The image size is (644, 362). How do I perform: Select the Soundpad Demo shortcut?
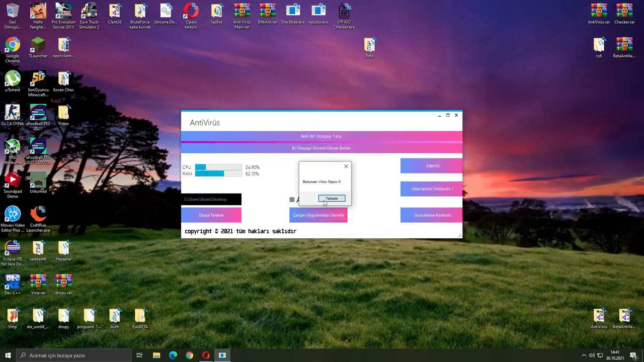(x=13, y=186)
